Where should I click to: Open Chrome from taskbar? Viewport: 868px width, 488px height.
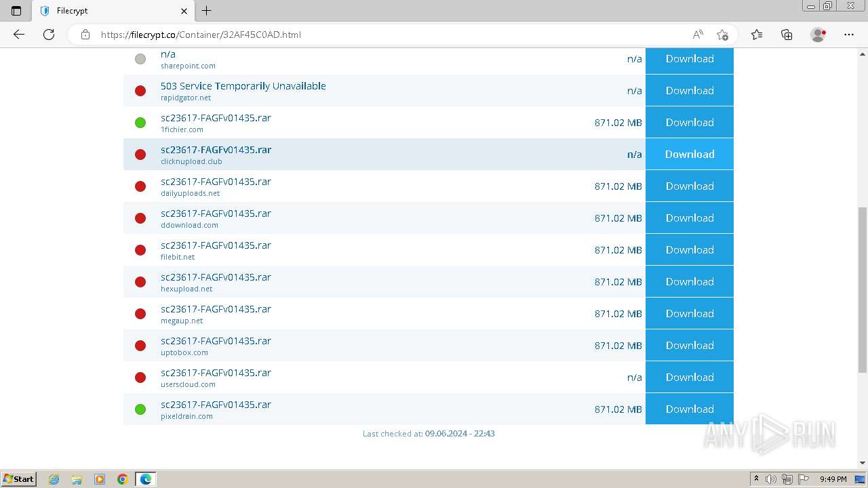tap(122, 479)
